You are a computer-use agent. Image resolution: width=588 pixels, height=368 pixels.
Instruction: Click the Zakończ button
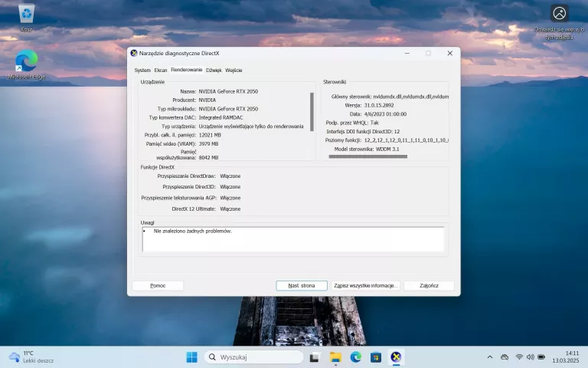[x=429, y=286]
